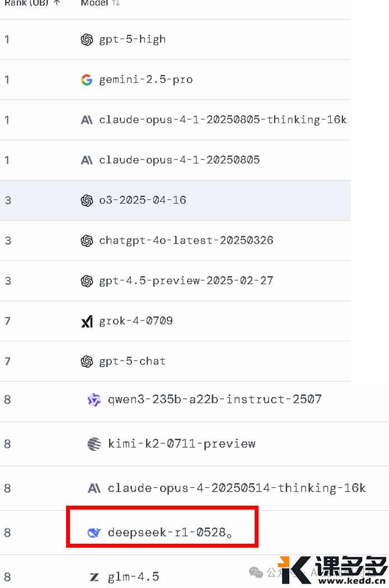The height and width of the screenshot is (588, 389).
Task: Open the deepseek-r1-0528 model name
Action: (167, 533)
